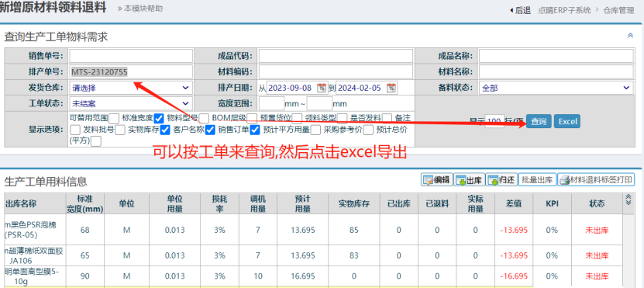
Task: Click the 编辑 edit icon button
Action: (x=437, y=180)
